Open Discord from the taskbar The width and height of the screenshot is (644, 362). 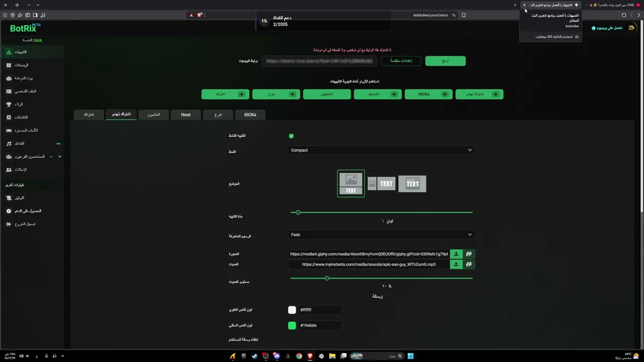pyautogui.click(x=277, y=356)
